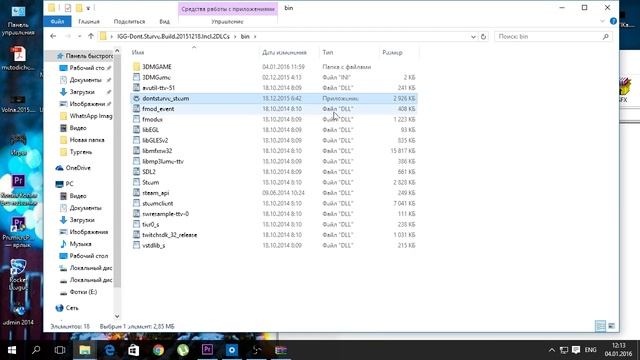This screenshot has width=640, height=360.
Task: Open Новая папка in sidebar
Action: coord(82,140)
